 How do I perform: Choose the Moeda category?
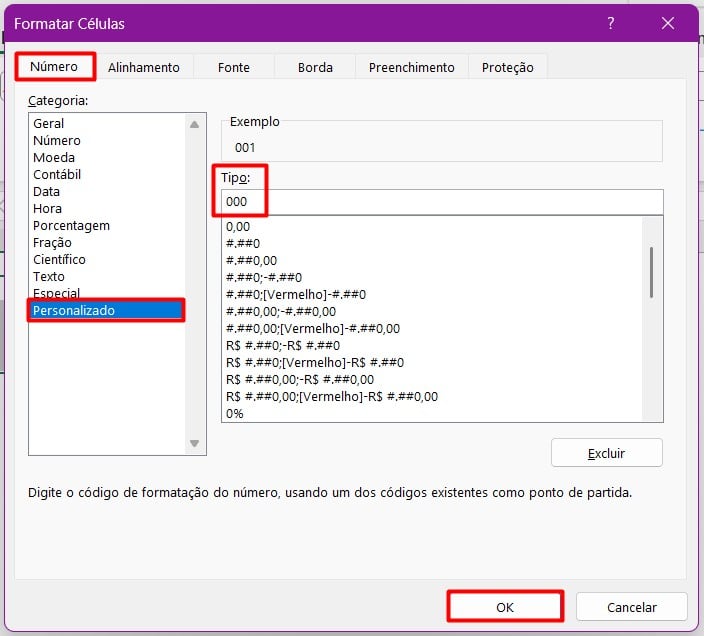[108, 158]
